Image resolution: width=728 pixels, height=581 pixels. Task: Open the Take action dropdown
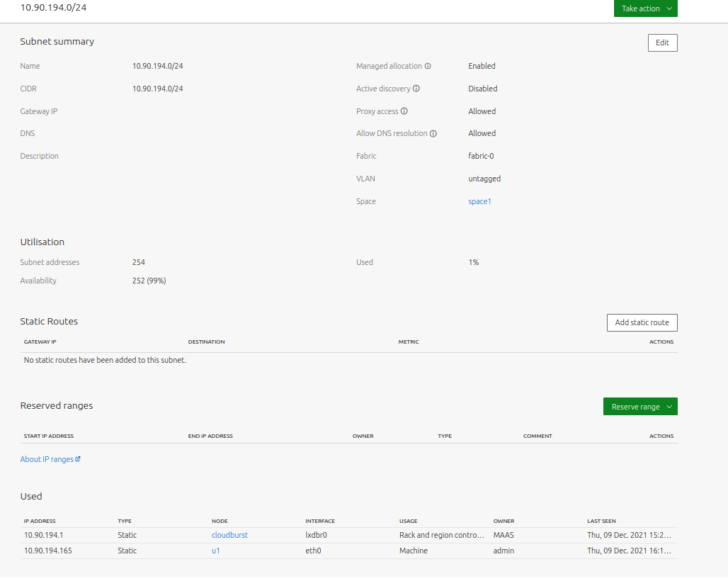coord(645,9)
